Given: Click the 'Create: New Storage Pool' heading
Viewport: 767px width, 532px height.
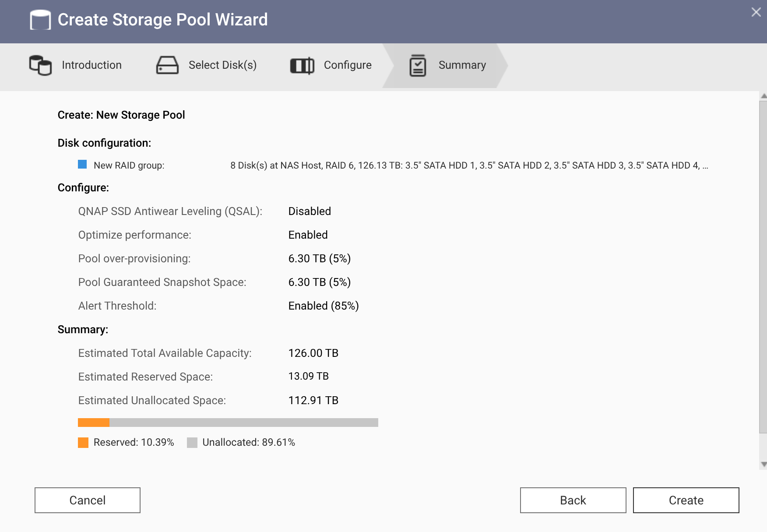Looking at the screenshot, I should (121, 115).
